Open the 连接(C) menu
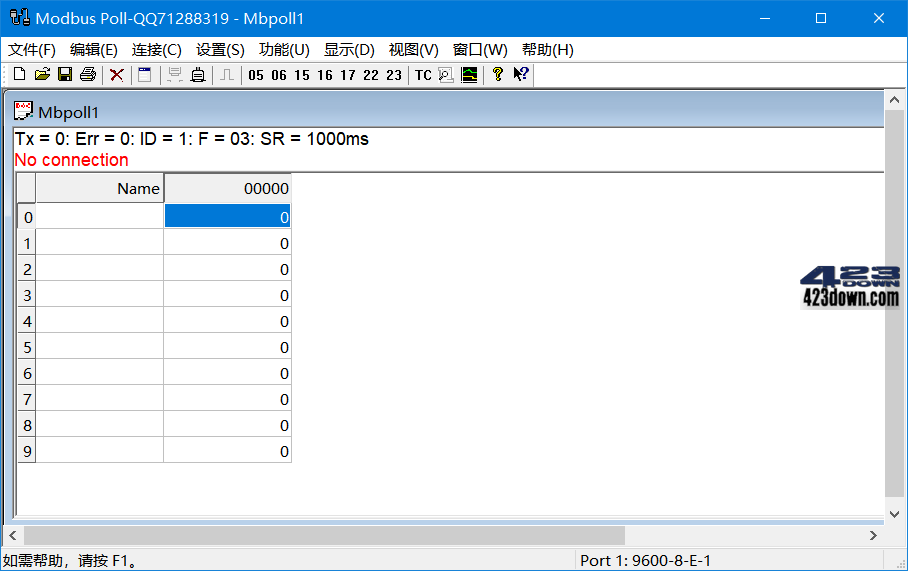 click(156, 50)
